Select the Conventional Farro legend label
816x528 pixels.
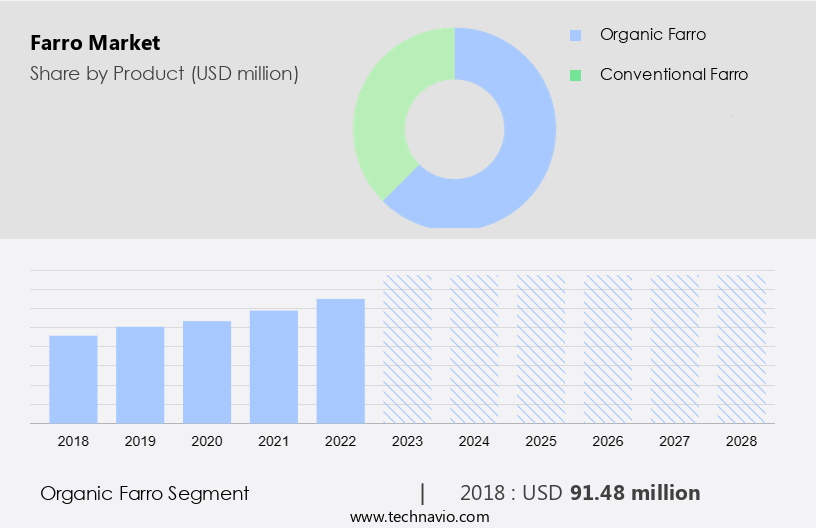673,75
